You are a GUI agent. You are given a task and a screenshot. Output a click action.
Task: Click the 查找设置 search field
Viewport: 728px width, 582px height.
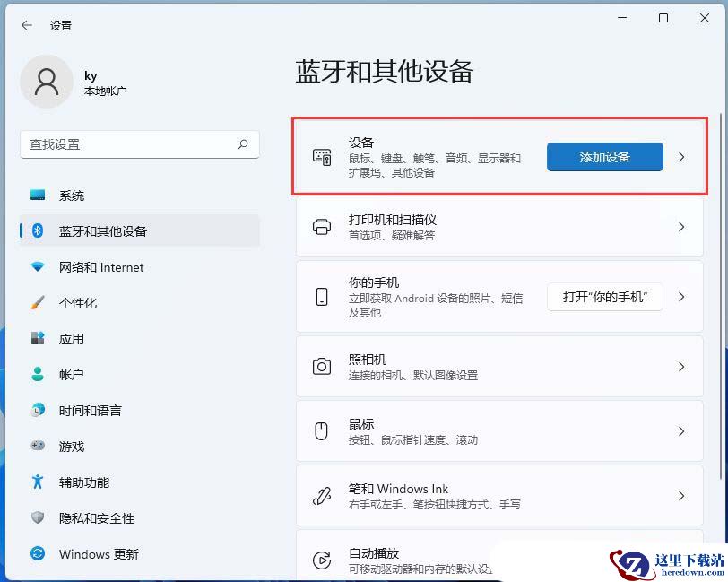pyautogui.click(x=130, y=144)
